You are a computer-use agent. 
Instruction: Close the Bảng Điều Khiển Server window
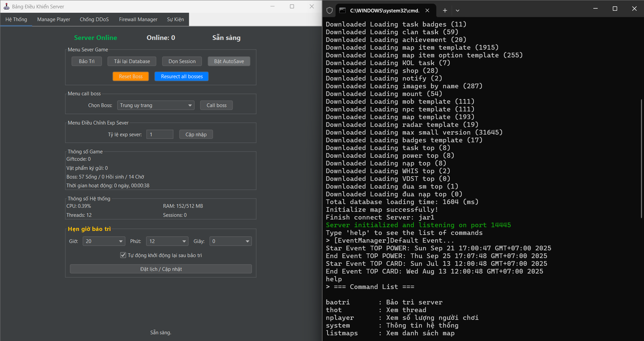[x=312, y=6]
